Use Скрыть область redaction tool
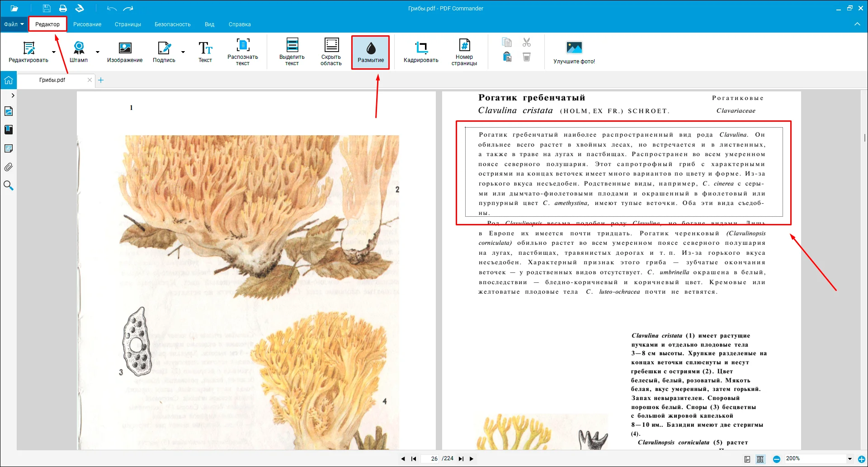868x467 pixels. [331, 52]
